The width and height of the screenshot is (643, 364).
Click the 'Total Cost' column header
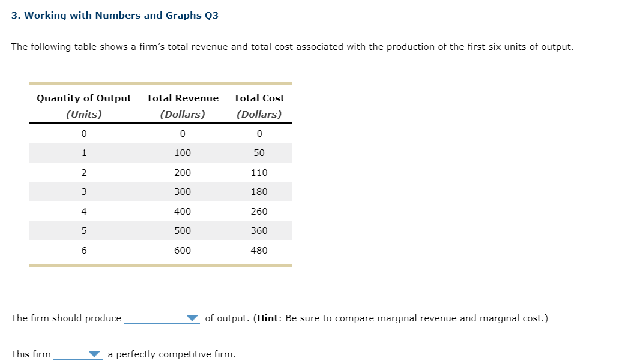[259, 98]
